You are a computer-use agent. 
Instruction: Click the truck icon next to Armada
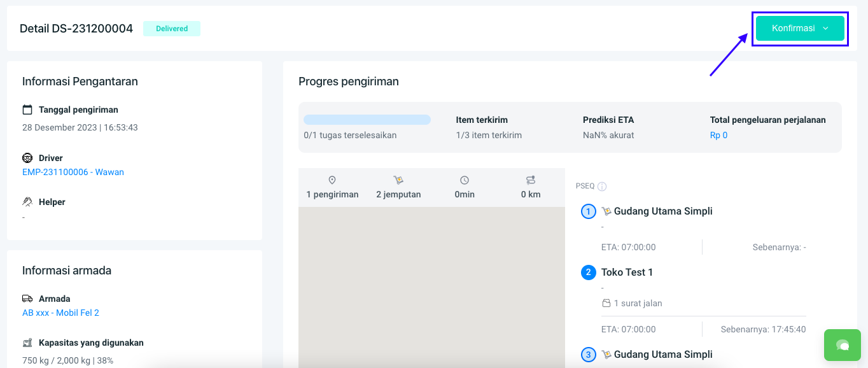click(27, 299)
